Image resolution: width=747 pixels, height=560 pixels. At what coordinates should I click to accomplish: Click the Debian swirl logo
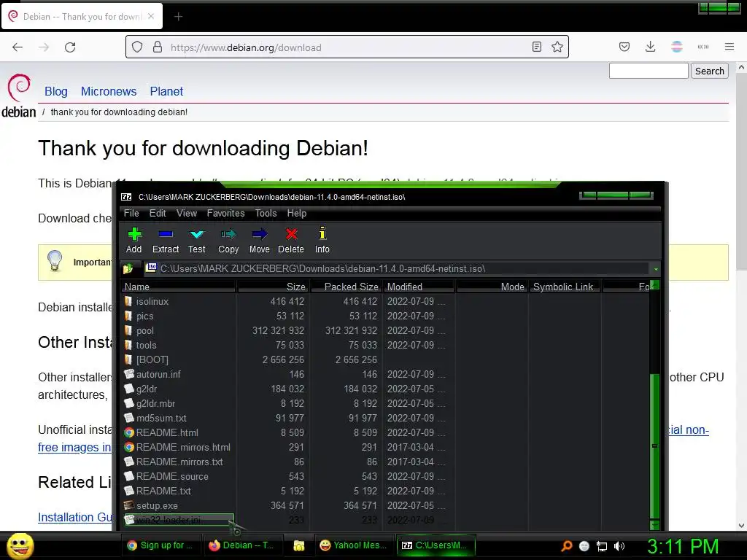[x=19, y=87]
